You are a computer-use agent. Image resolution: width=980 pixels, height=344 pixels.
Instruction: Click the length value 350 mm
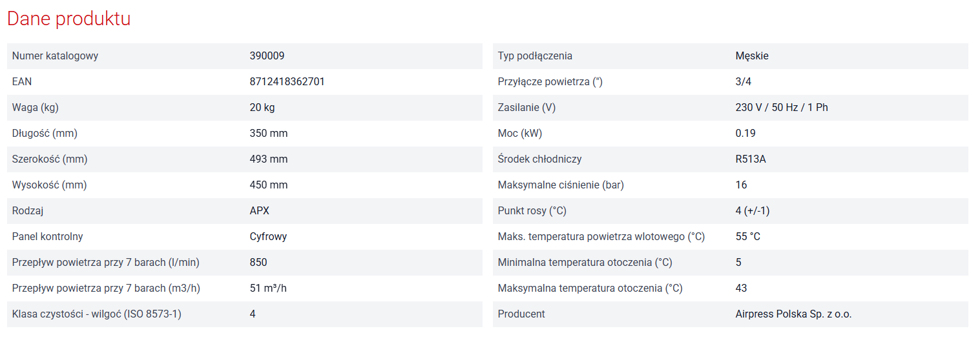268,134
